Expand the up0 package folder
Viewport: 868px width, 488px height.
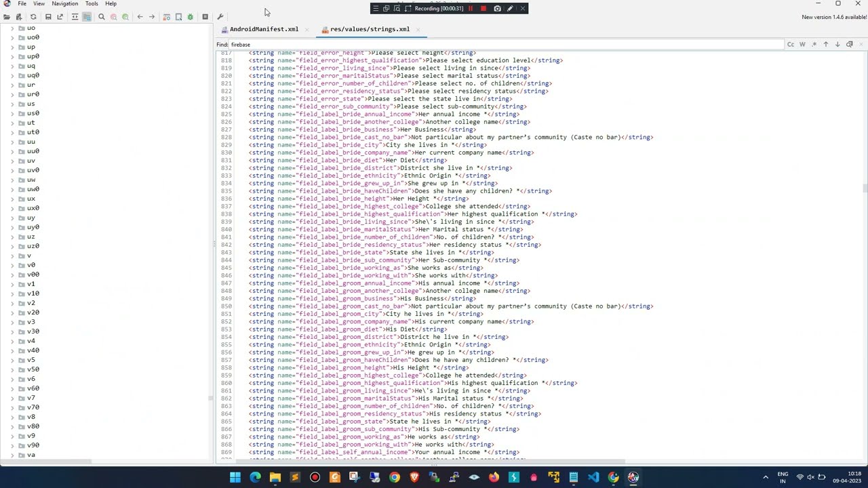coord(12,57)
